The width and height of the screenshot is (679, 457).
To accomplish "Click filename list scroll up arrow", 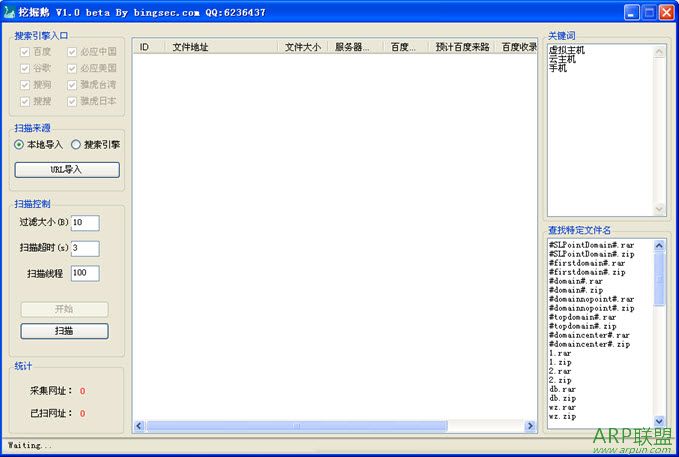I will click(x=659, y=246).
